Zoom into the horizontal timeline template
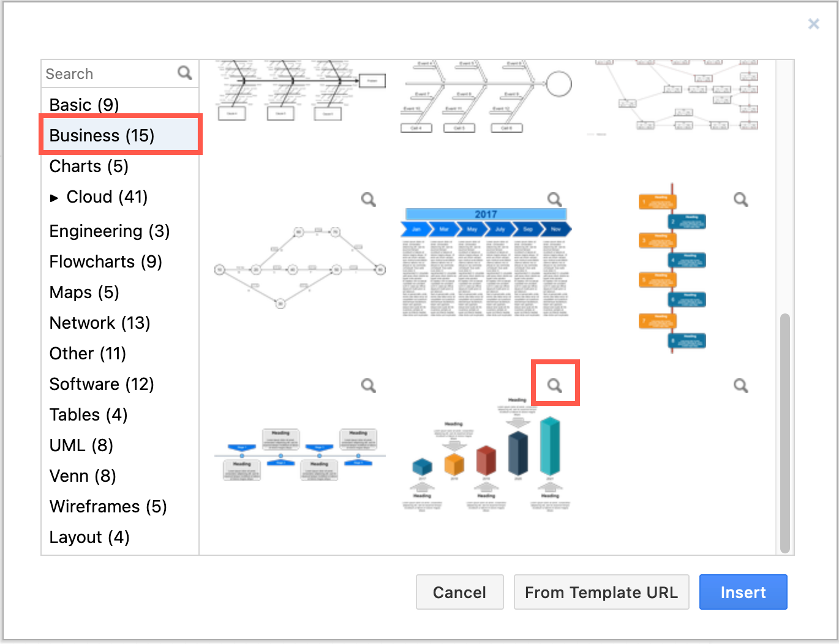 368,385
